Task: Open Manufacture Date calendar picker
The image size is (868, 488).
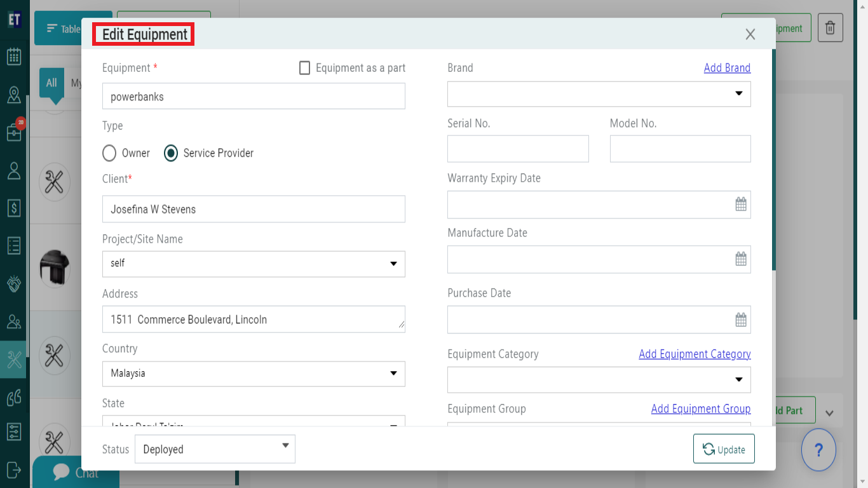Action: (x=741, y=259)
